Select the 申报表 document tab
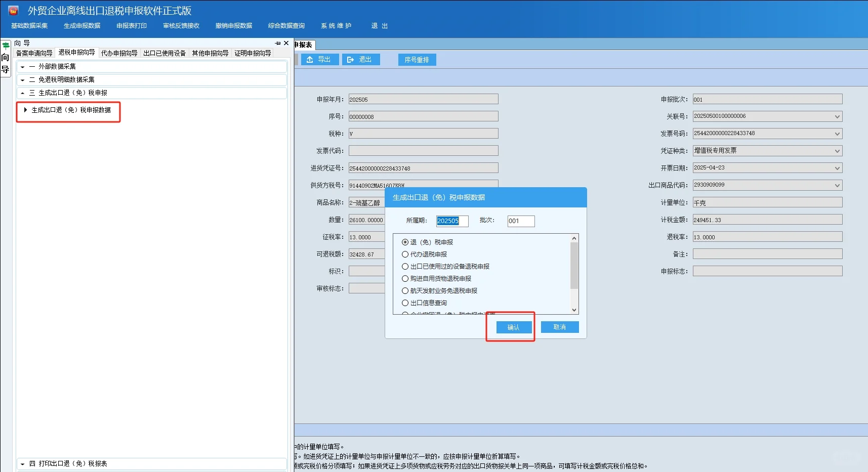 tap(304, 45)
